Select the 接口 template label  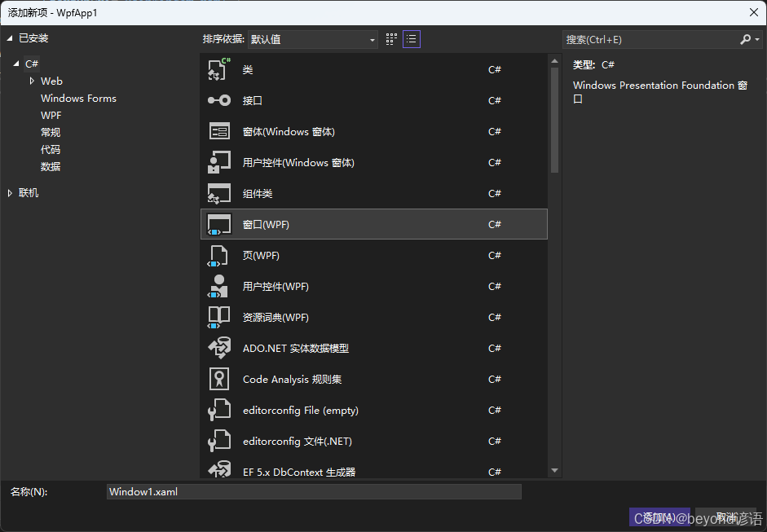[x=253, y=101]
